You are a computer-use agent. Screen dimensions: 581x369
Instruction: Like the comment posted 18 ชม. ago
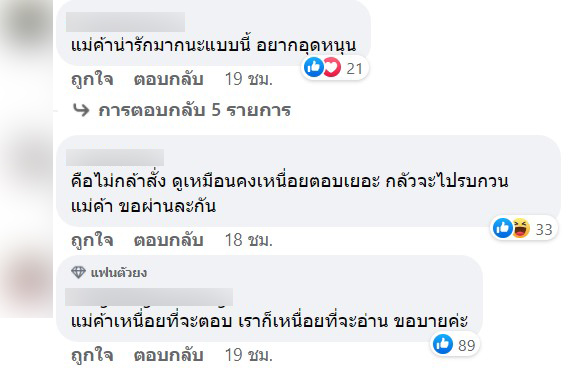click(92, 240)
